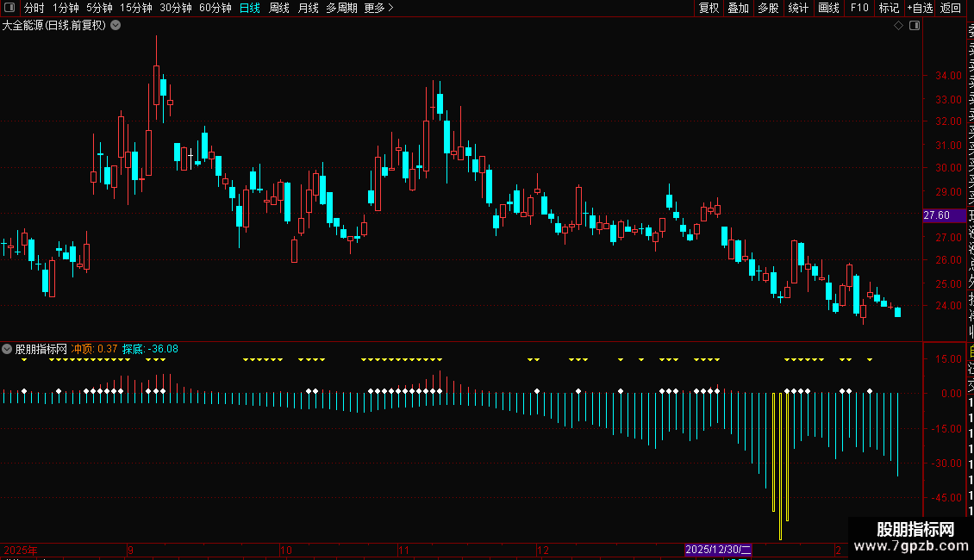Switch to the 分时 intraday view
The width and height of the screenshot is (974, 560).
tap(34, 8)
